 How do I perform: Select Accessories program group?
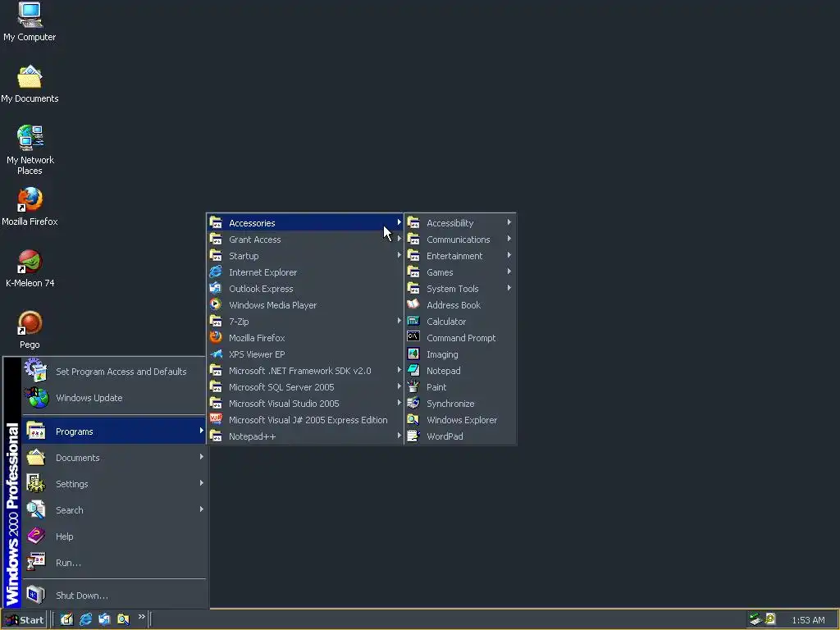click(x=305, y=223)
